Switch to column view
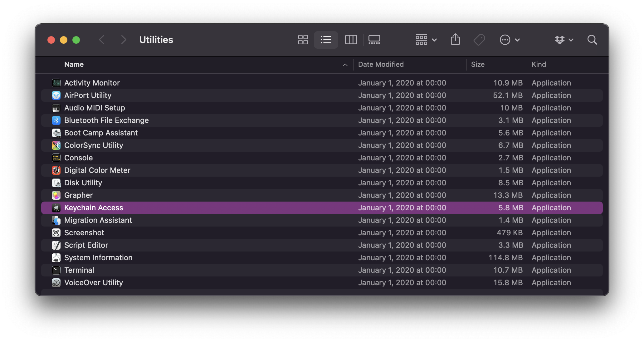Screen dimensions: 644x342 351,40
